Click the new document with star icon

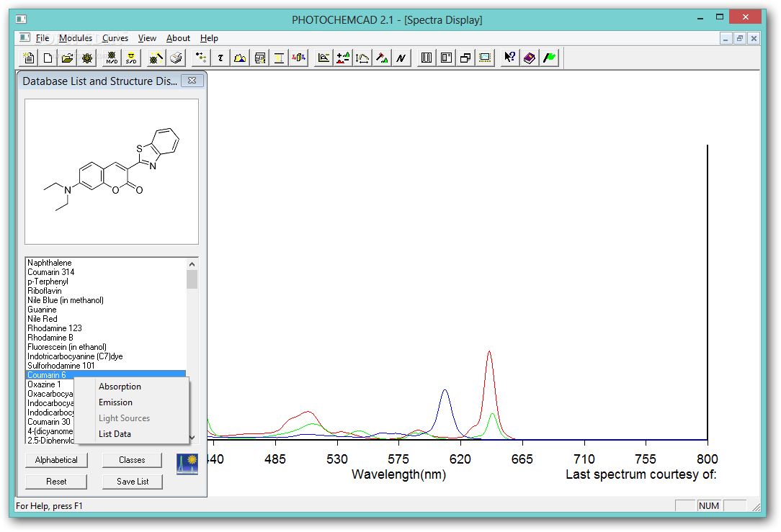coord(28,58)
